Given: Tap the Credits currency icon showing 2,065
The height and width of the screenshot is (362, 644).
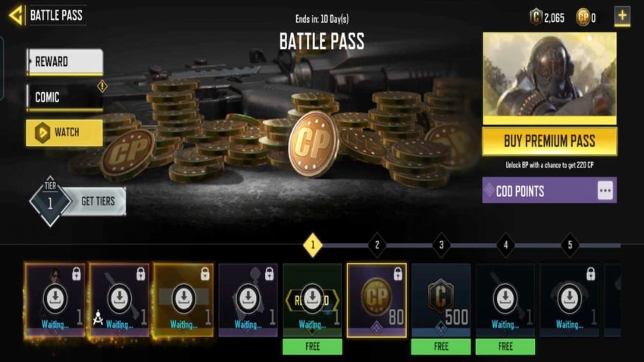Looking at the screenshot, I should 536,17.
